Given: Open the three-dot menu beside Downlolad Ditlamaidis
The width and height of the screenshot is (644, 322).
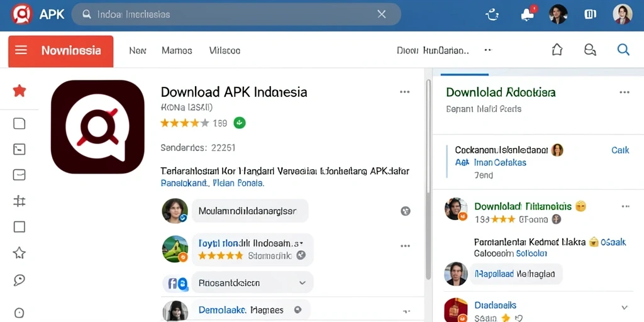Looking at the screenshot, I should (625, 206).
